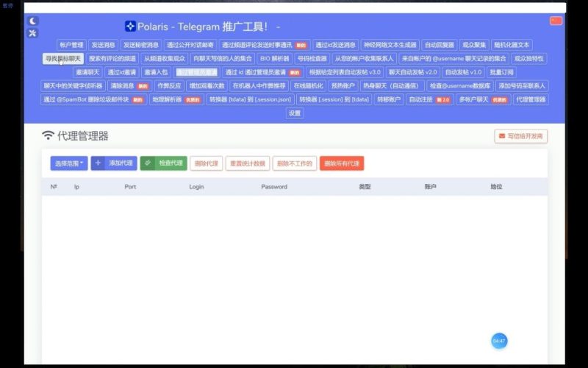Open 观众聚集 menu item
Screen dimensions: 588x368
coord(474,45)
